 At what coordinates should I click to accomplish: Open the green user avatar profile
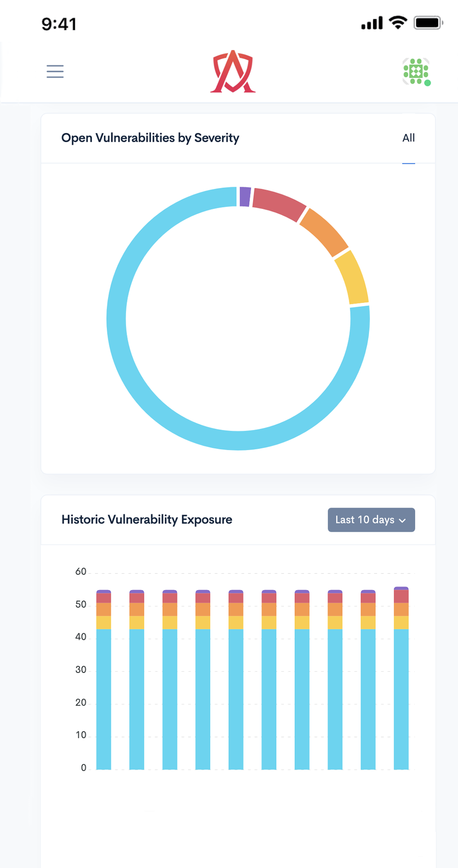point(416,72)
